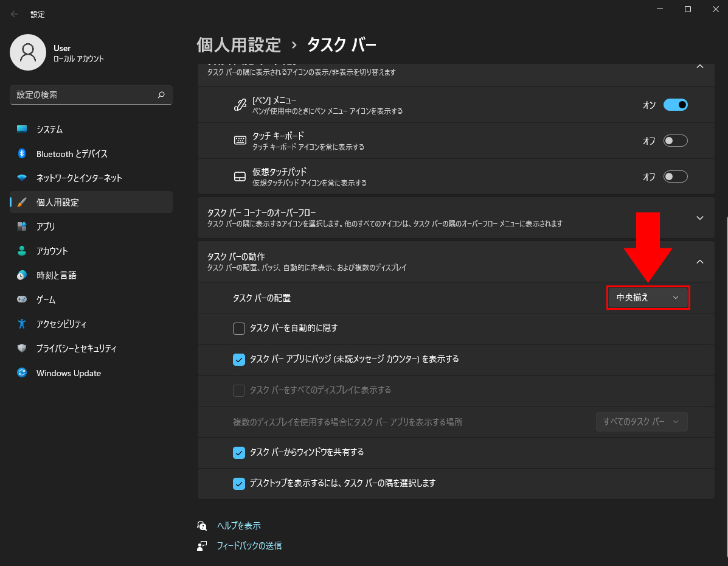Click the 時刻と言語 clock globe icon
Screen dimensions: 728x566
coord(22,275)
